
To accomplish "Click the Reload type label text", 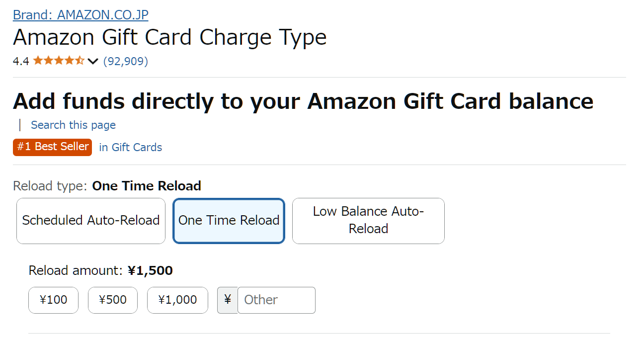I will (x=107, y=186).
